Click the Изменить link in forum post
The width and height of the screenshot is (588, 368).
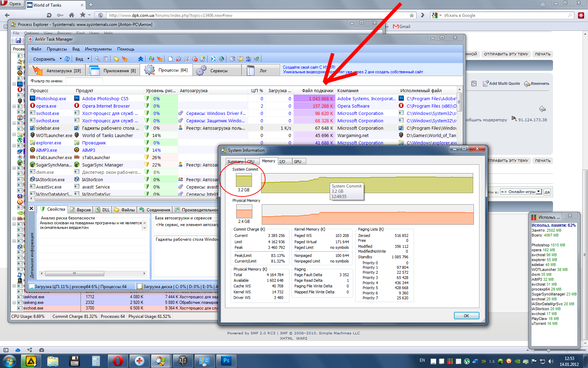(x=539, y=83)
